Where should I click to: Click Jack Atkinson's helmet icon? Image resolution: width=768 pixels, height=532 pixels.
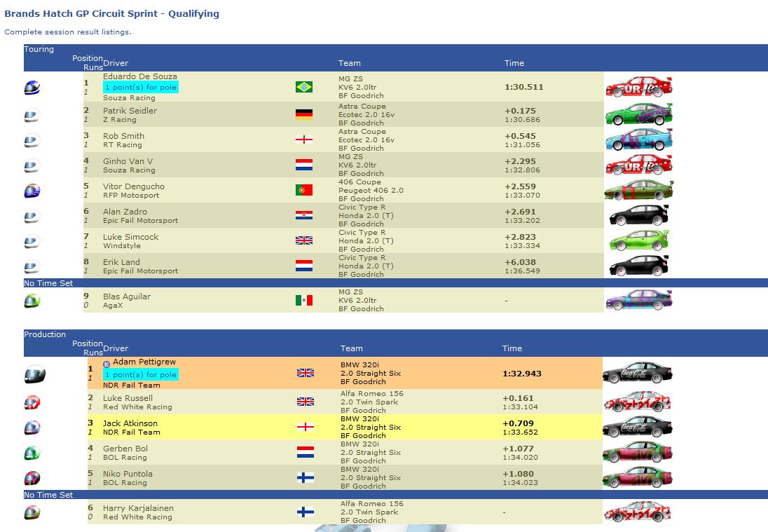[32, 428]
